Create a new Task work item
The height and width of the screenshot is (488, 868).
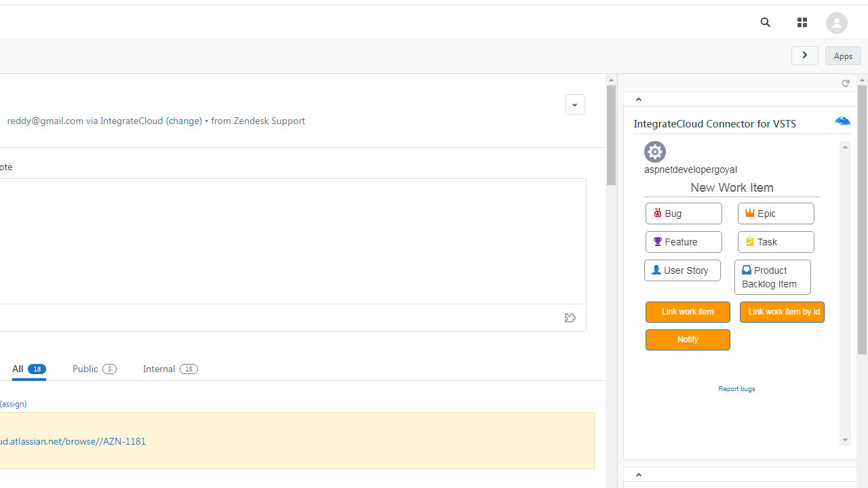click(x=776, y=242)
